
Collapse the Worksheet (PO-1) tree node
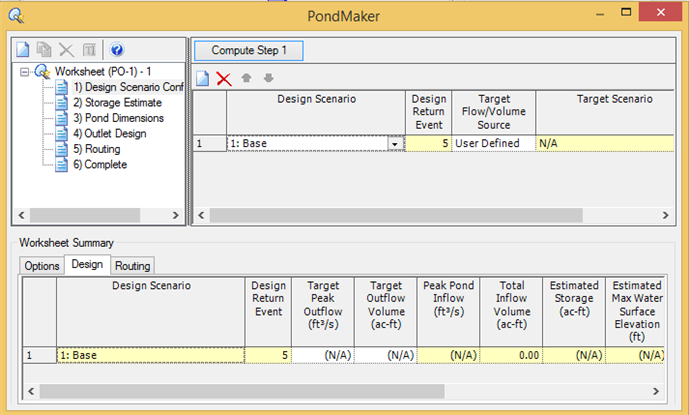25,72
